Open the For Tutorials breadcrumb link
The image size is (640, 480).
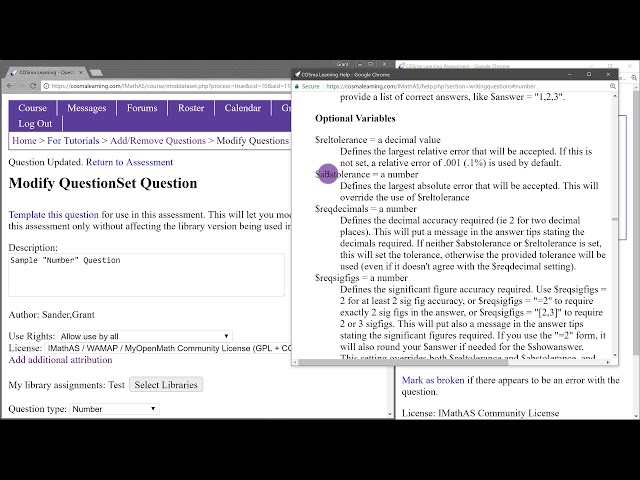pyautogui.click(x=73, y=141)
